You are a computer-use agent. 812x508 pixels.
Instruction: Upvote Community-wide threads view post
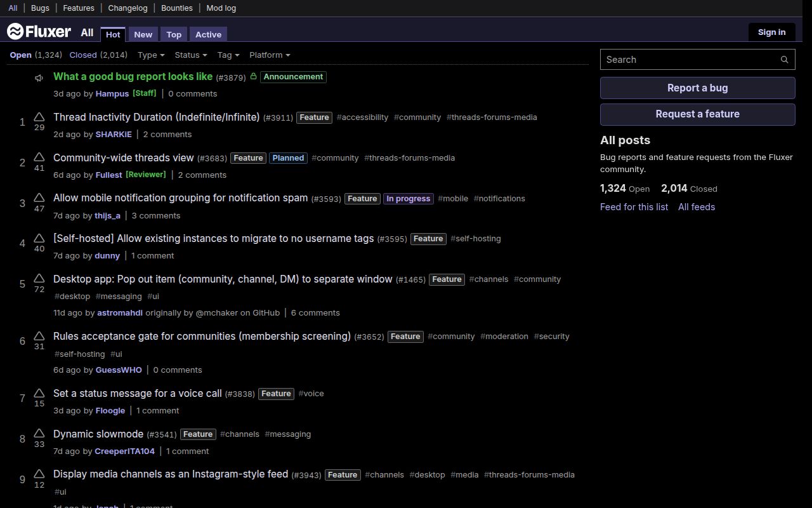(x=39, y=157)
